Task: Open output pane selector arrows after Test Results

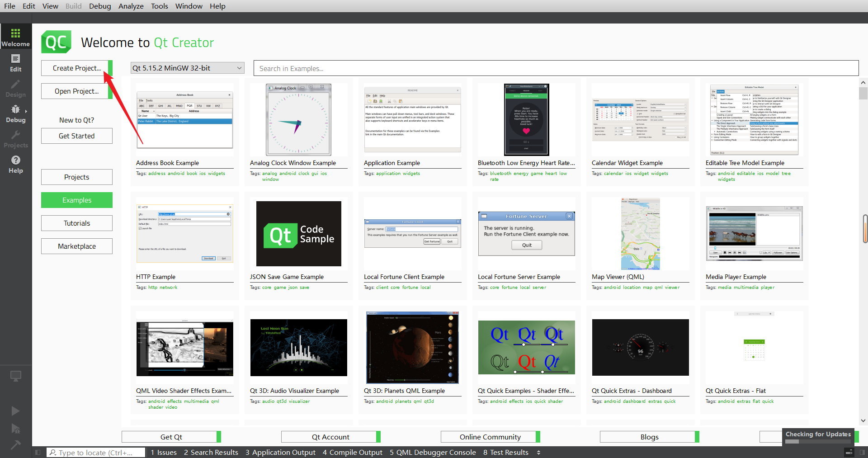Action: (538, 452)
